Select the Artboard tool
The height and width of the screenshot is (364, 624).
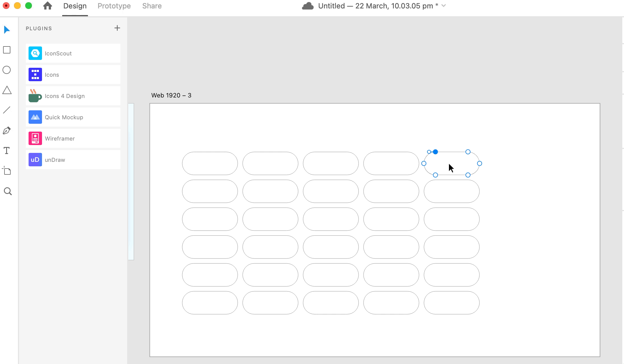tap(7, 171)
